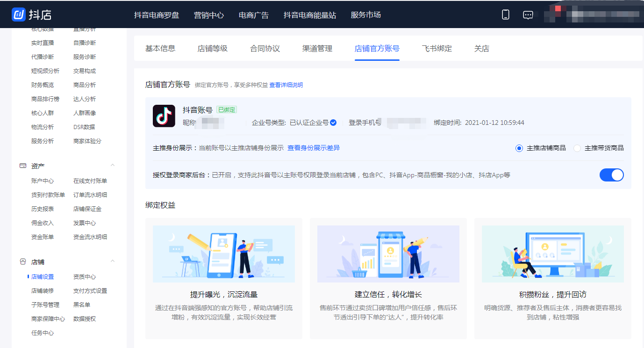Screen dimensions: 644x348
Task: Open 订单流水明细 in sidebar
Action: coord(90,195)
